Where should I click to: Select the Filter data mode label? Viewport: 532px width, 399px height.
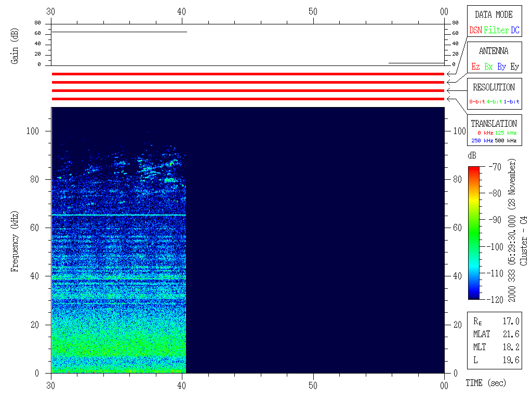pyautogui.click(x=496, y=31)
